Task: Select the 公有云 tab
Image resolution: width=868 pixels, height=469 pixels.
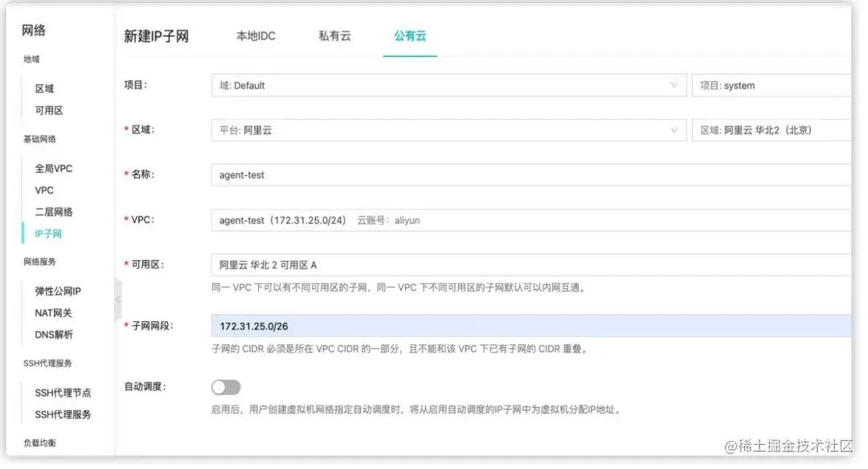Action: click(x=410, y=36)
